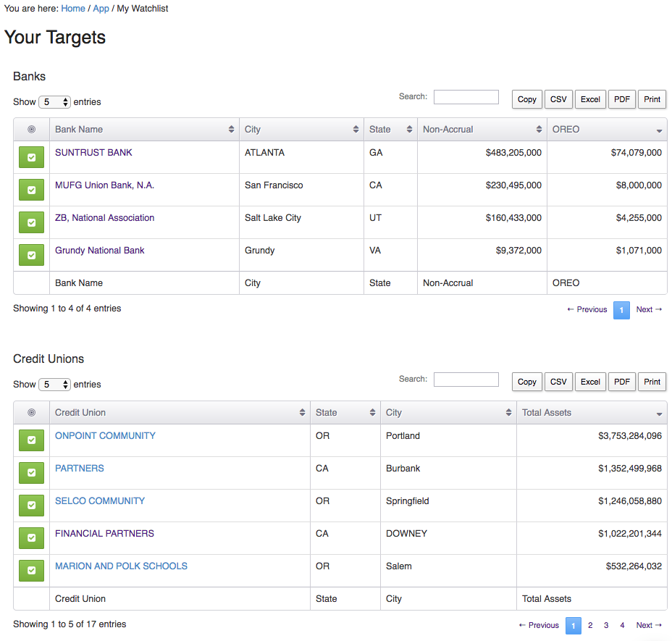Image resolution: width=672 pixels, height=641 pixels.
Task: Sort Credit Unions table by State column
Action: 345,412
